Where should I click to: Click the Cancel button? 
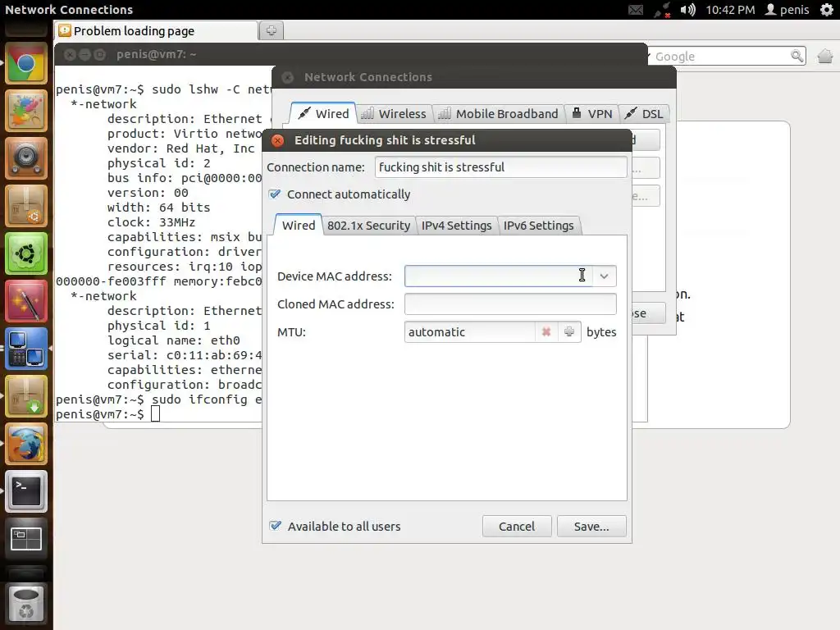[x=517, y=526]
